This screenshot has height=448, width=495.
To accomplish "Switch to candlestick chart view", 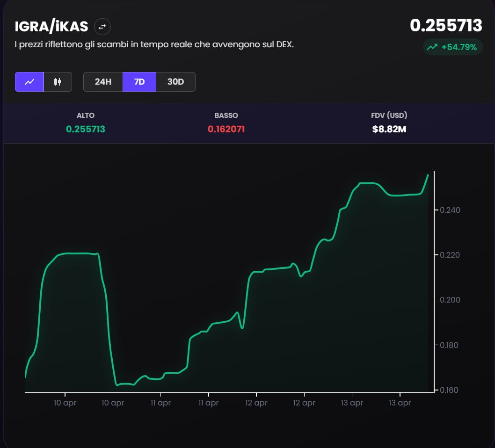I will [x=58, y=82].
